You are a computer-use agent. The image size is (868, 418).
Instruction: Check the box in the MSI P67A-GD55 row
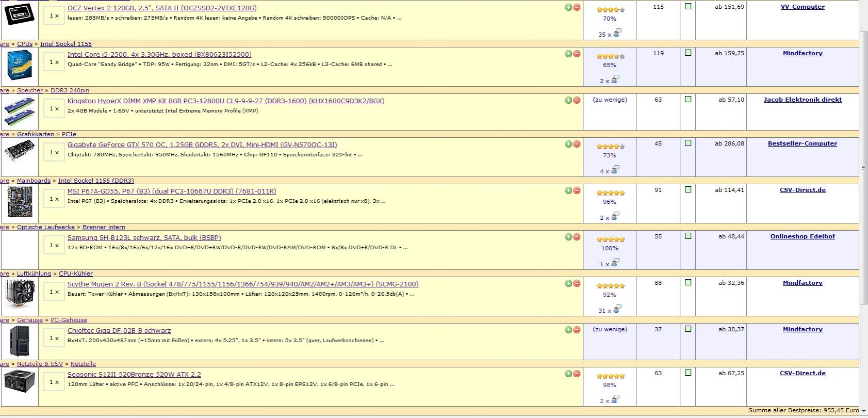point(687,189)
